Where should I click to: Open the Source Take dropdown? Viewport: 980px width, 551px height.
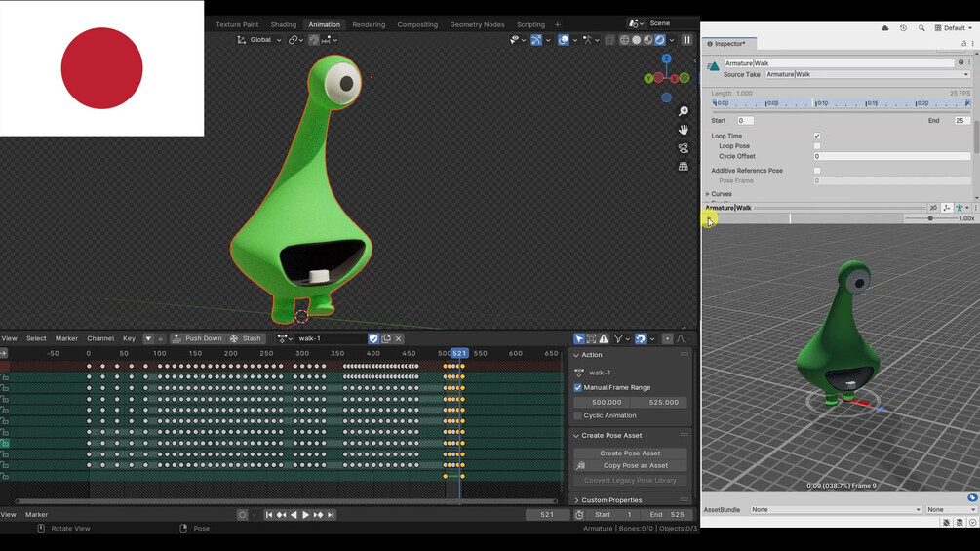[868, 74]
